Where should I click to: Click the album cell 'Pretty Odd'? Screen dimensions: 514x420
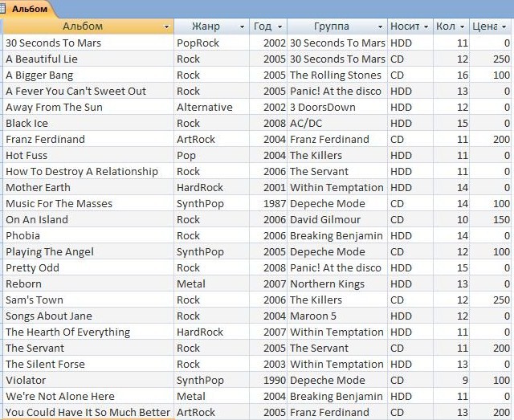coord(88,268)
